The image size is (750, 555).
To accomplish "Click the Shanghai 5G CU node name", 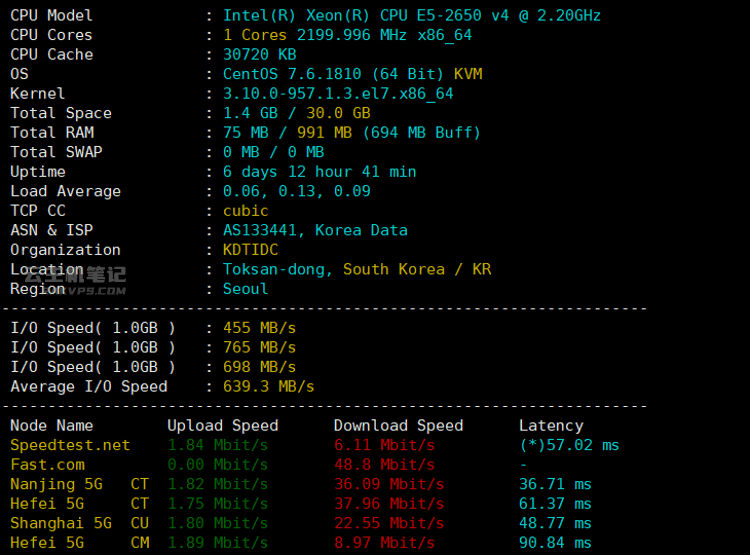I will tap(79, 523).
